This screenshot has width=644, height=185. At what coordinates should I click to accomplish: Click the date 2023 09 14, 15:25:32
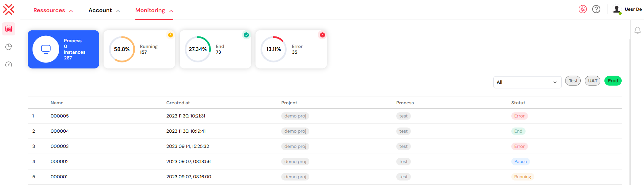click(187, 146)
